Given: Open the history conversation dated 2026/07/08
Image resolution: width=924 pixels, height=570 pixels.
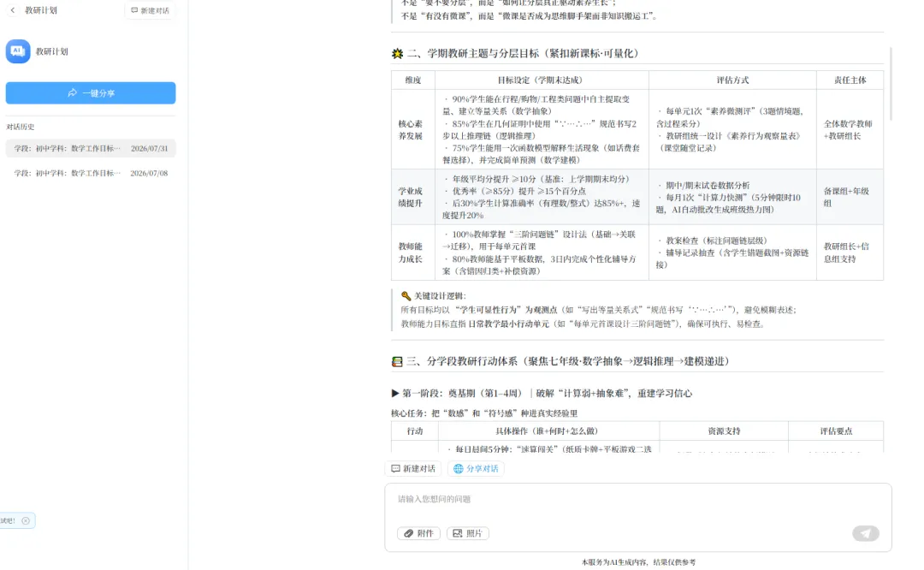Looking at the screenshot, I should click(91, 173).
